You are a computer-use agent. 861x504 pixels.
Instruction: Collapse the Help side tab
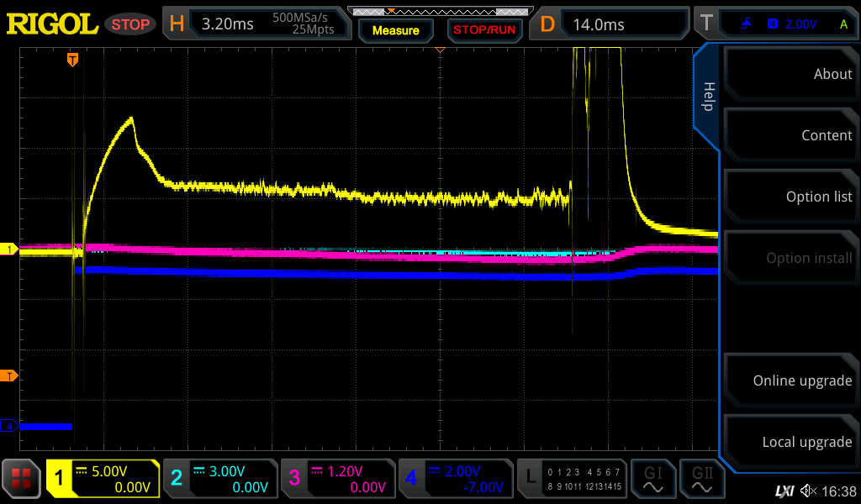708,97
